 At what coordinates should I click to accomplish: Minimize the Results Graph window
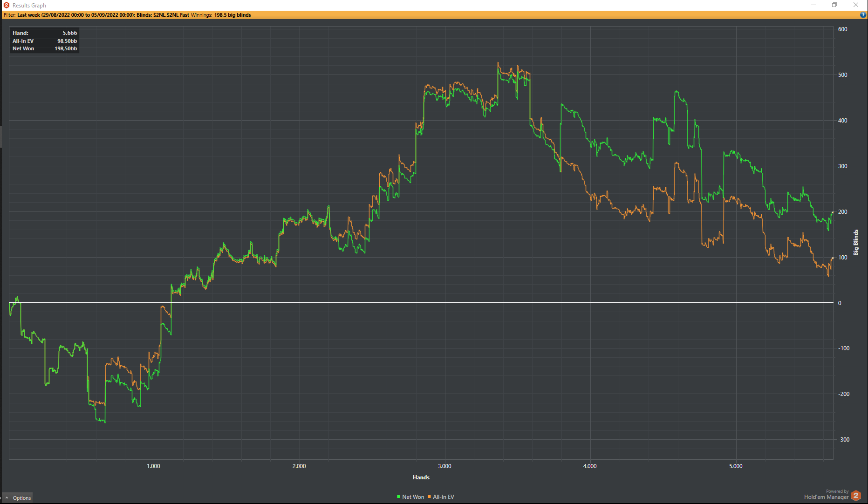[x=813, y=5]
